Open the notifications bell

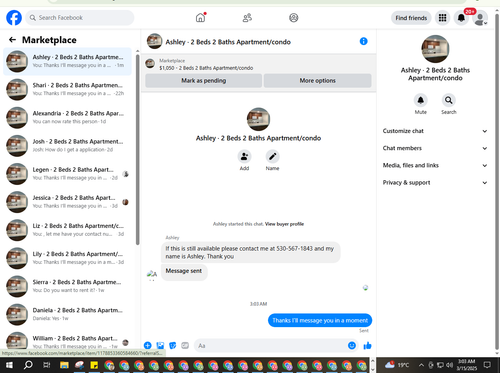(461, 18)
